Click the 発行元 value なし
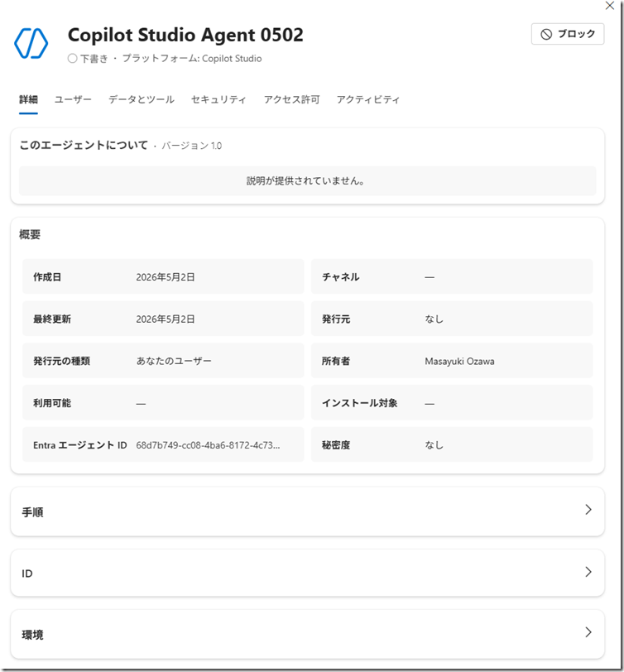Image resolution: width=624 pixels, height=672 pixels. (434, 319)
